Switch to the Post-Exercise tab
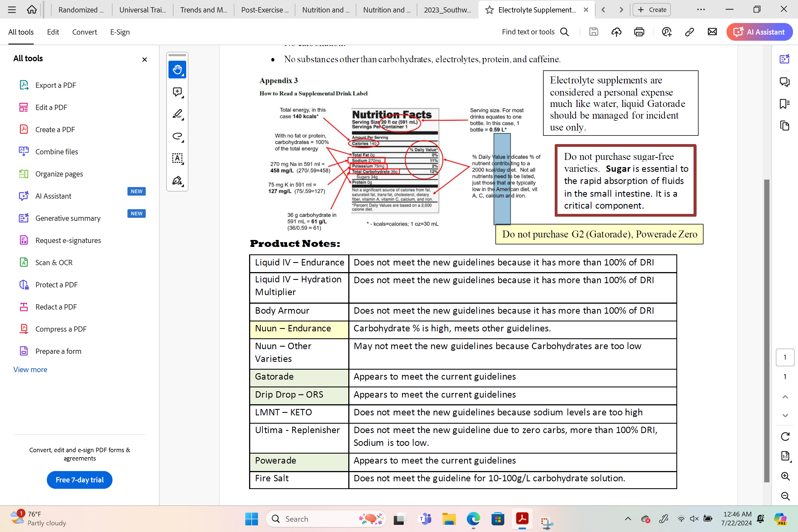Image resolution: width=798 pixels, height=532 pixels. 265,10
